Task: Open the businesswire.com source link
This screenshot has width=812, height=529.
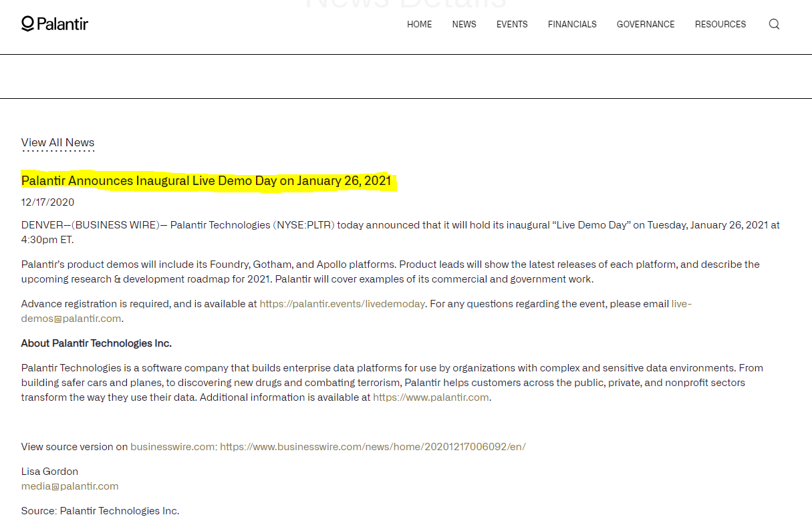Action: tap(174, 446)
